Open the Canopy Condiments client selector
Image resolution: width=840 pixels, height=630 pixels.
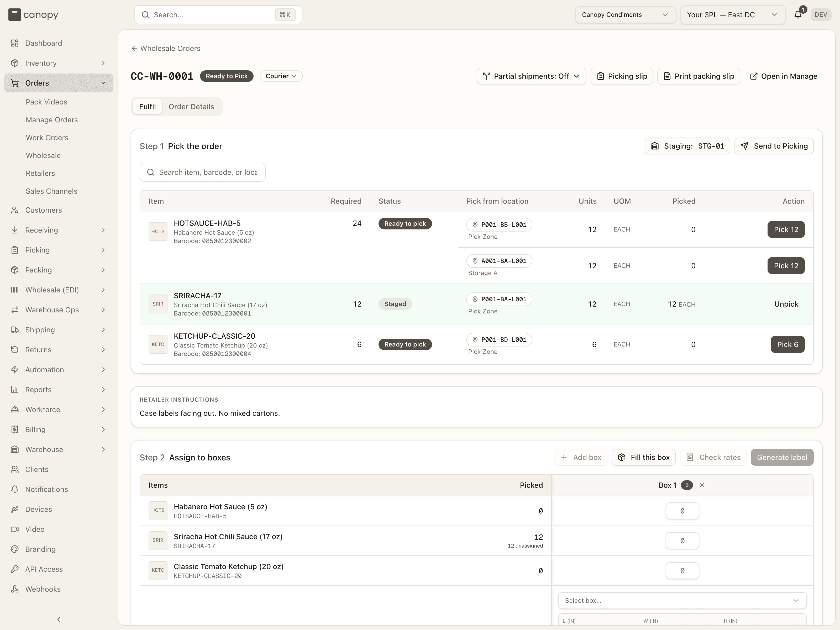pyautogui.click(x=625, y=14)
